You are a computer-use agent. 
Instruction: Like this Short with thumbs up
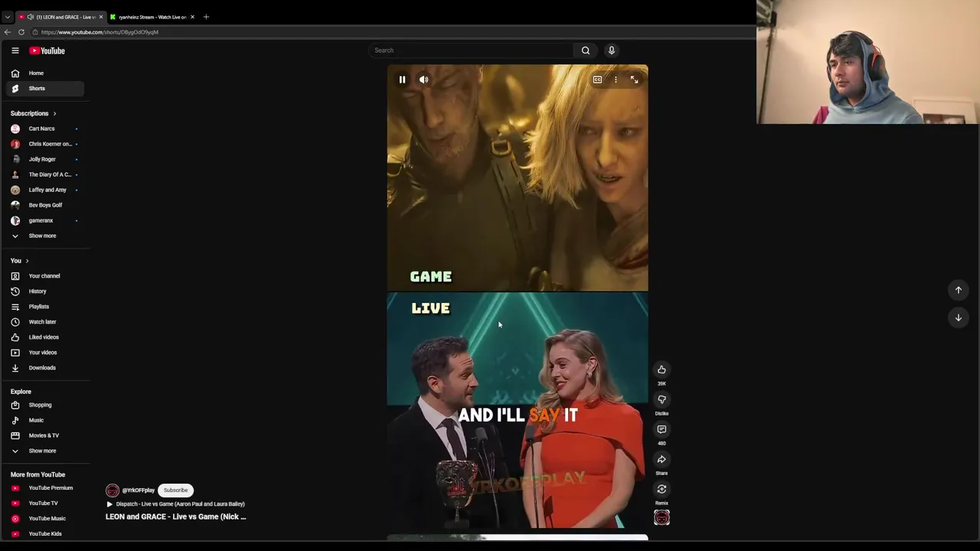[x=661, y=370]
